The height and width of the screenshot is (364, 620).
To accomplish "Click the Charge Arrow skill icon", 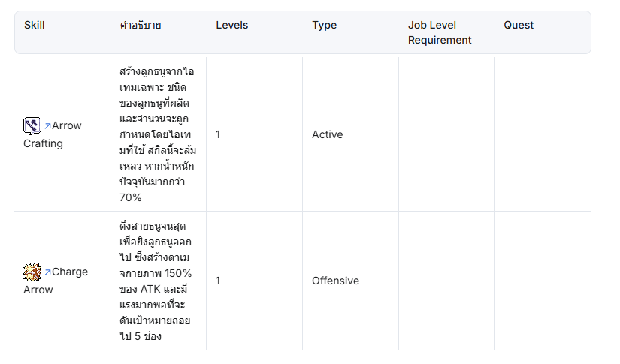I will click(32, 272).
